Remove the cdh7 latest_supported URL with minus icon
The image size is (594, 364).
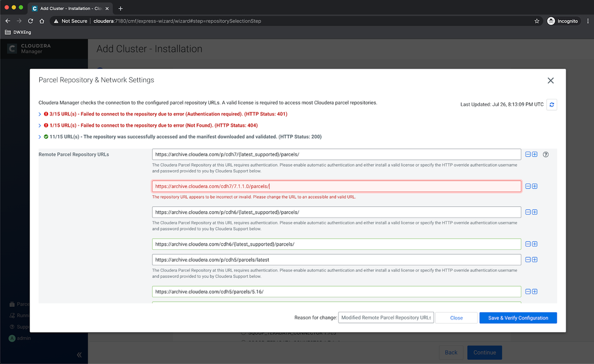point(528,155)
